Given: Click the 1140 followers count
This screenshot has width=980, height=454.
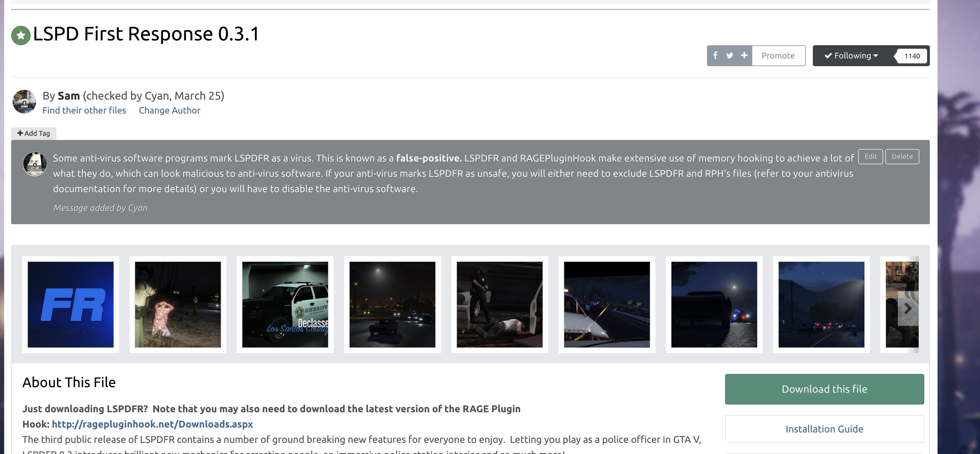Looking at the screenshot, I should [912, 56].
